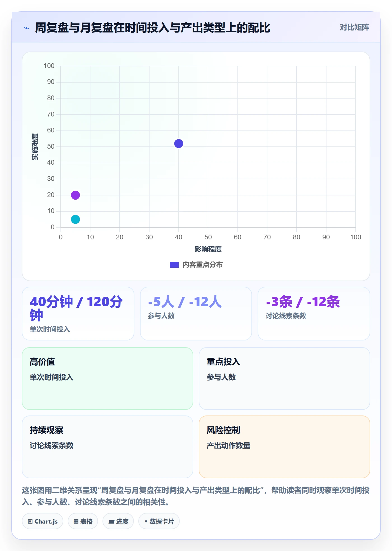Click the 进度 tag chip
The width and height of the screenshot is (392, 551).
coord(118,521)
